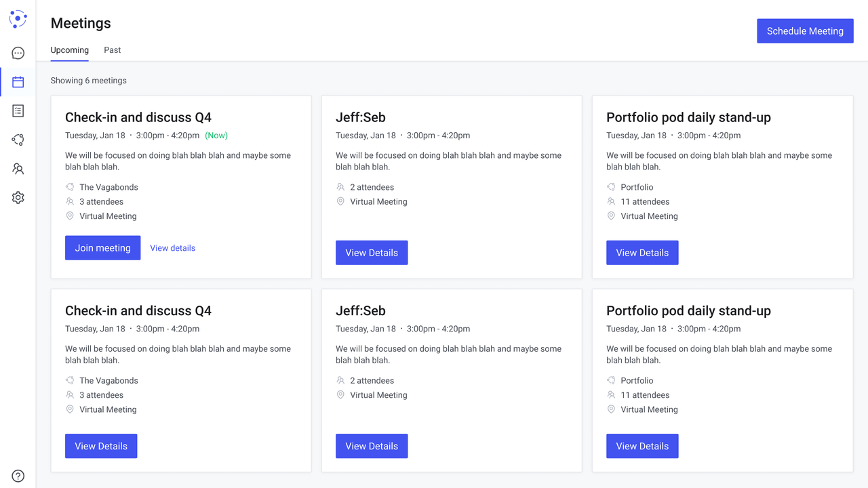Select the calendar meetings sidebar icon
Image resolution: width=868 pixels, height=488 pixels.
click(x=18, y=82)
